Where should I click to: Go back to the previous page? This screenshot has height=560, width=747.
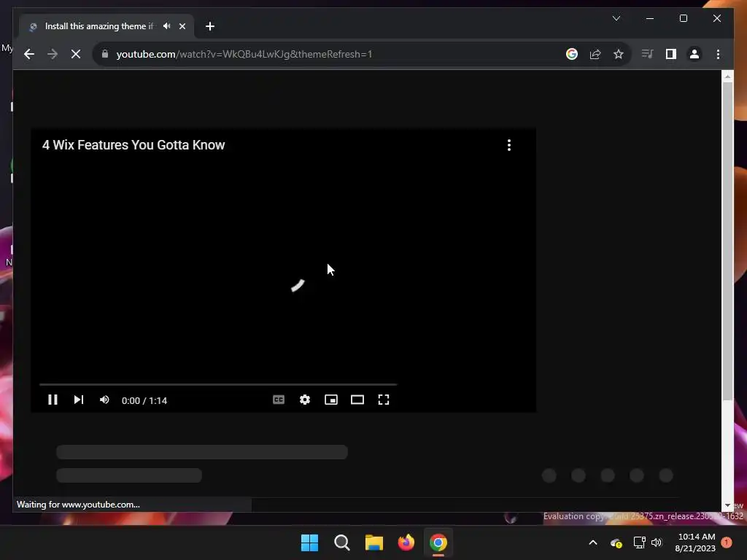pyautogui.click(x=29, y=54)
